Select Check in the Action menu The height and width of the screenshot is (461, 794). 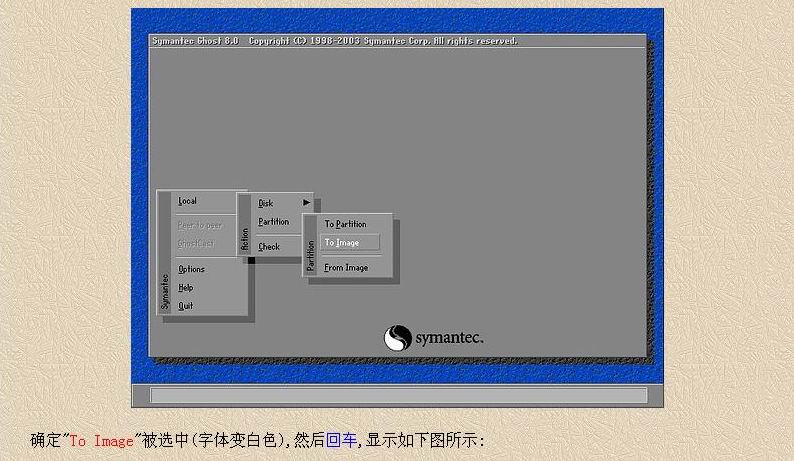pos(269,247)
